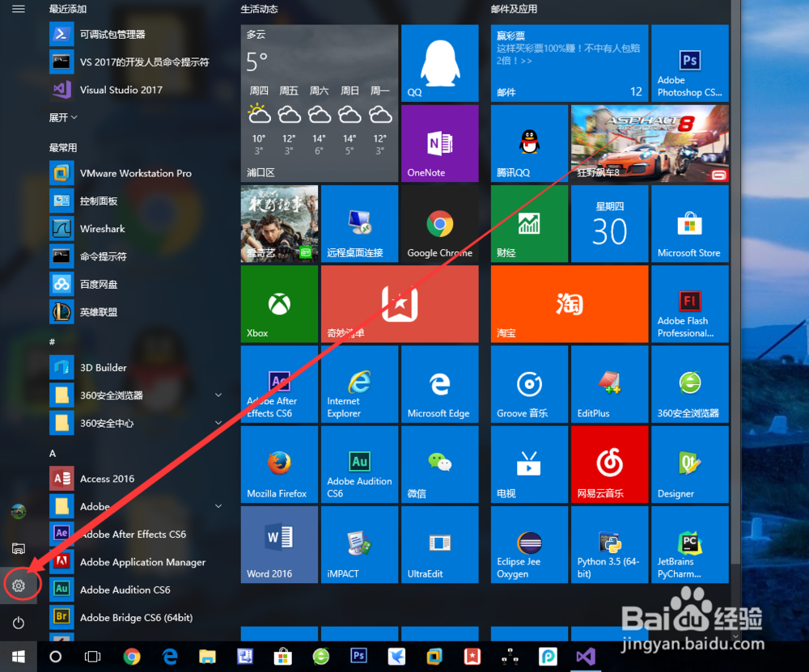The image size is (809, 672).
Task: Open 3D Builder from app list
Action: click(x=135, y=367)
